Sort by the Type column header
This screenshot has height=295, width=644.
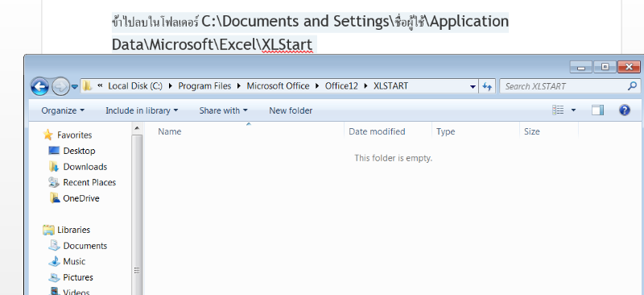(476, 131)
